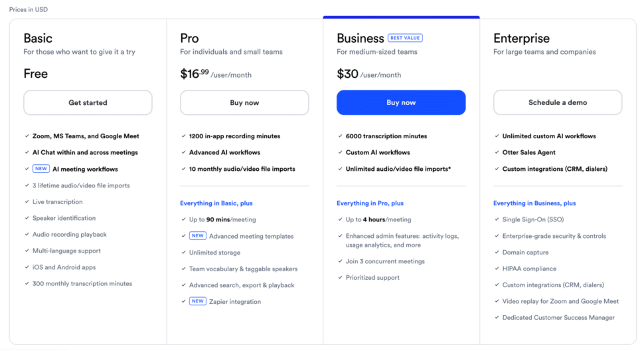Click the Pro price $16.99 per user
The image size is (644, 351).
195,74
